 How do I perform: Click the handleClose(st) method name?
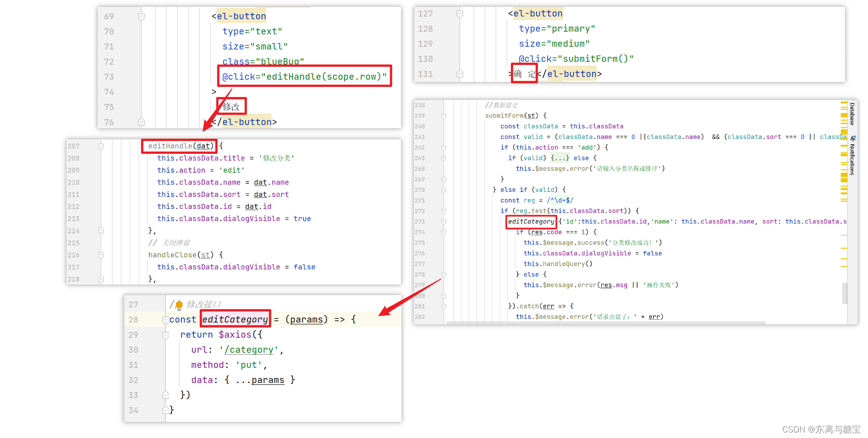[181, 255]
